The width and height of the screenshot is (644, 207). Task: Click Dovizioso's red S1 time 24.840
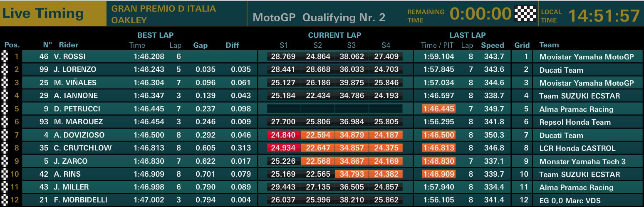pyautogui.click(x=283, y=135)
